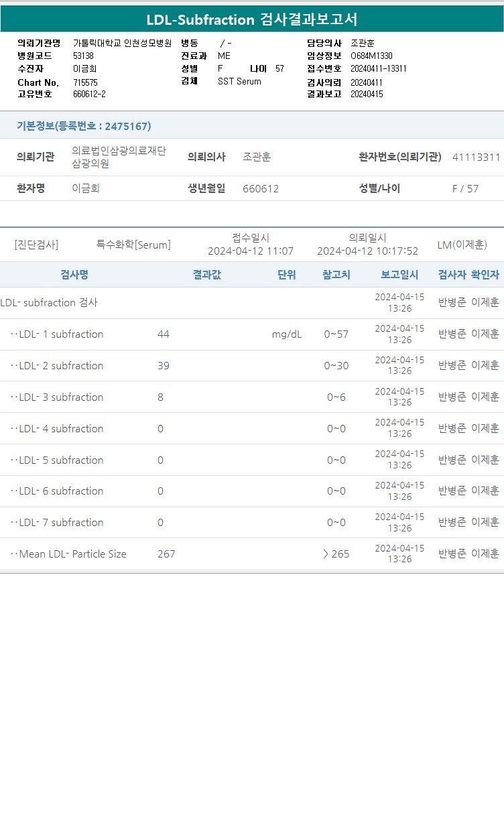This screenshot has height=827, width=504.
Task: Select the LDL- 2 subfraction row
Action: [252, 366]
